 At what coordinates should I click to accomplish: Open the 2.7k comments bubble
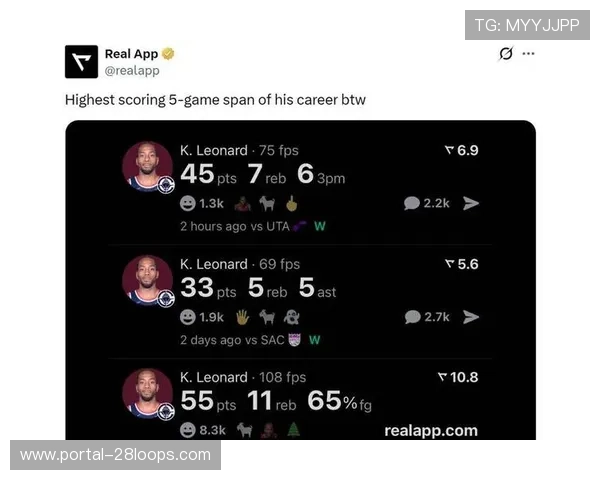427,317
